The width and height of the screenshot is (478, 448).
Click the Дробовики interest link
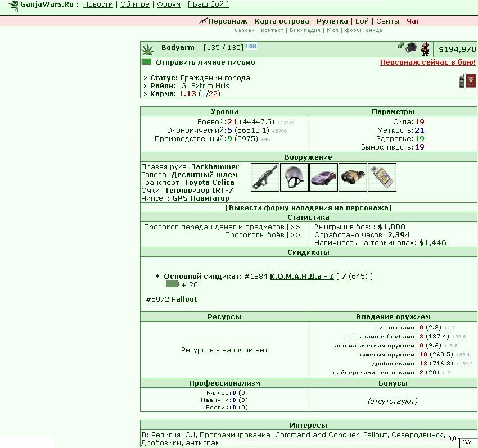pyautogui.click(x=161, y=443)
